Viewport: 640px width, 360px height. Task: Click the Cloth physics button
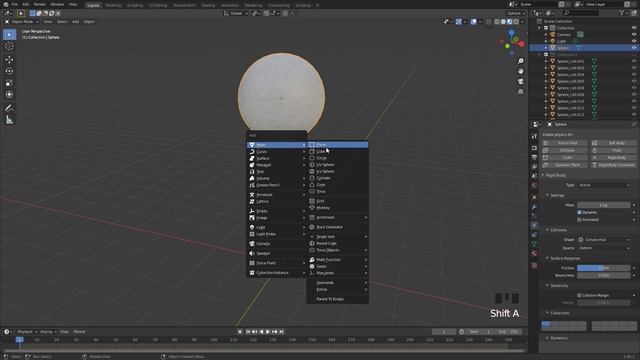(x=565, y=158)
